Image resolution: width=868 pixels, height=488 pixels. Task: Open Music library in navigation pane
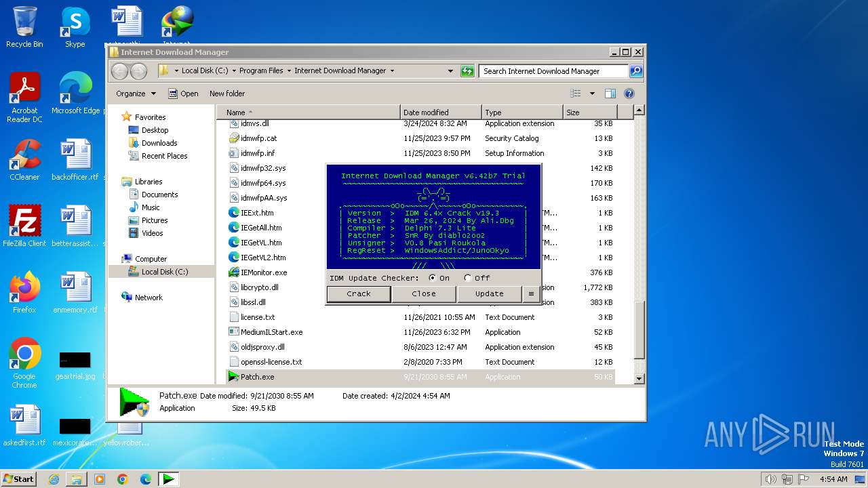[151, 207]
